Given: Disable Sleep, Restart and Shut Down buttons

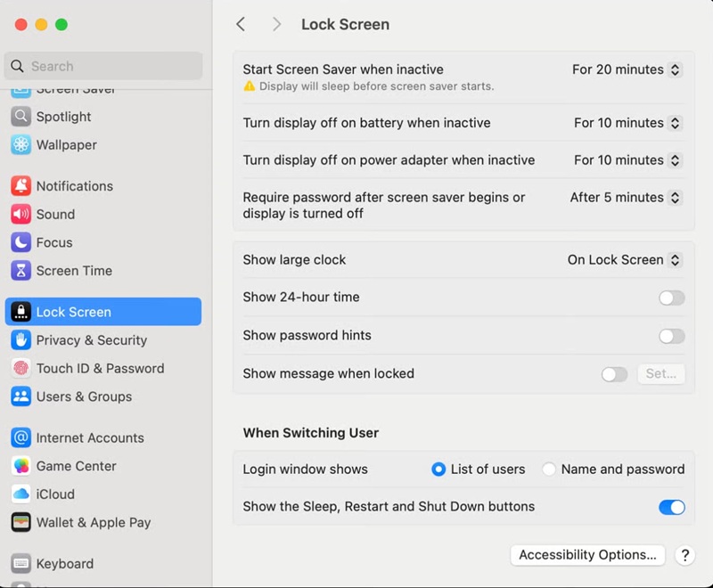Looking at the screenshot, I should pos(672,507).
